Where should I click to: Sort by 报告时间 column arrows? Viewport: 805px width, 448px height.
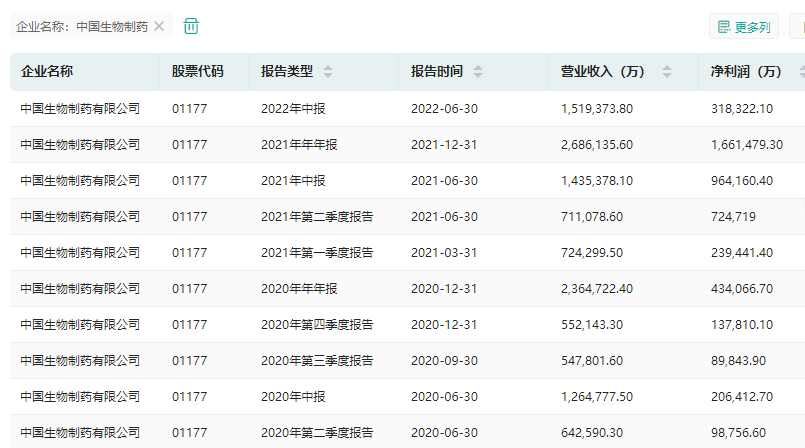[x=477, y=71]
